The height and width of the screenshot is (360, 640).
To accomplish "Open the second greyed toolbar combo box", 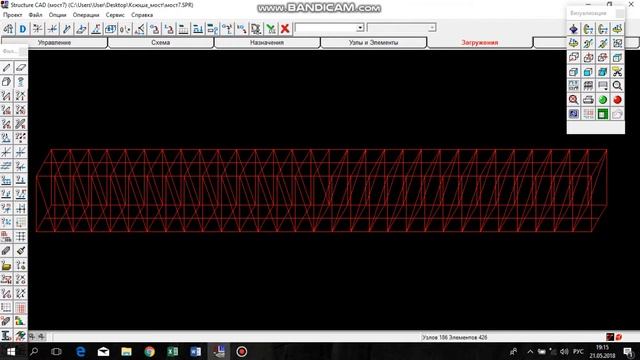I will click(402, 28).
